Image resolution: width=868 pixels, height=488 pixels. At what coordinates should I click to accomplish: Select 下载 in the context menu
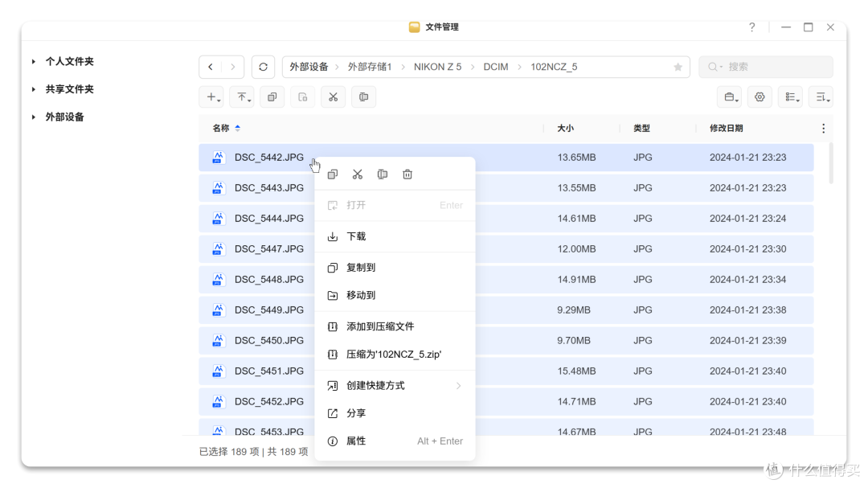[395, 236]
